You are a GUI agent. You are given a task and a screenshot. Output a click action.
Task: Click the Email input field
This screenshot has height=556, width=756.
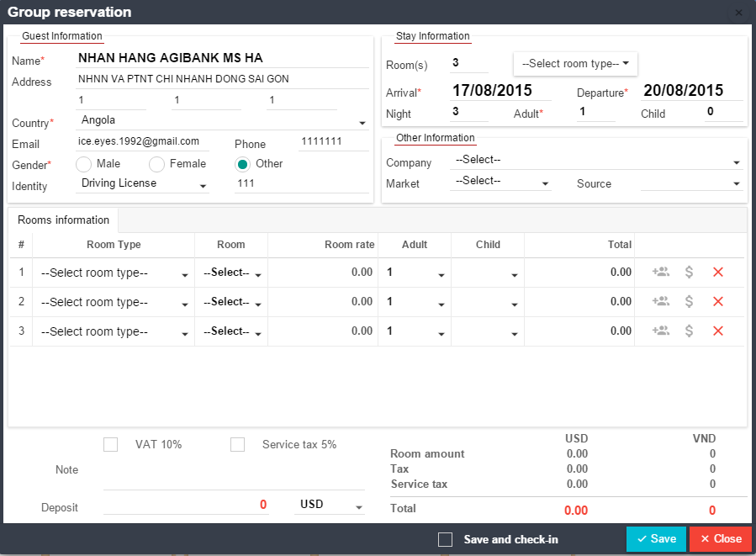(141, 142)
